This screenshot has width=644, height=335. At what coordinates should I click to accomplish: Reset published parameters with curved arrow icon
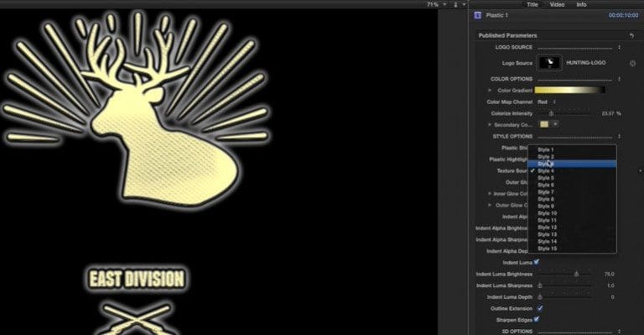pyautogui.click(x=631, y=36)
